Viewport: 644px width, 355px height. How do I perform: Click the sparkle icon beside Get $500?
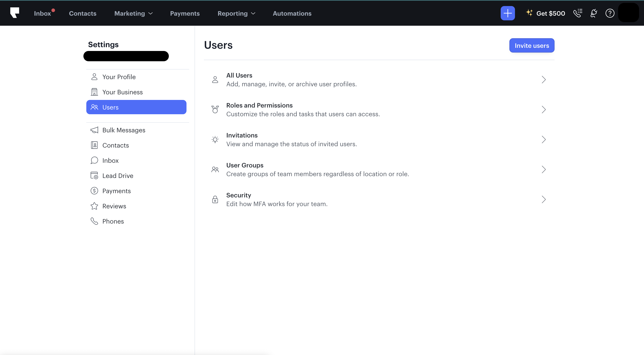click(529, 13)
